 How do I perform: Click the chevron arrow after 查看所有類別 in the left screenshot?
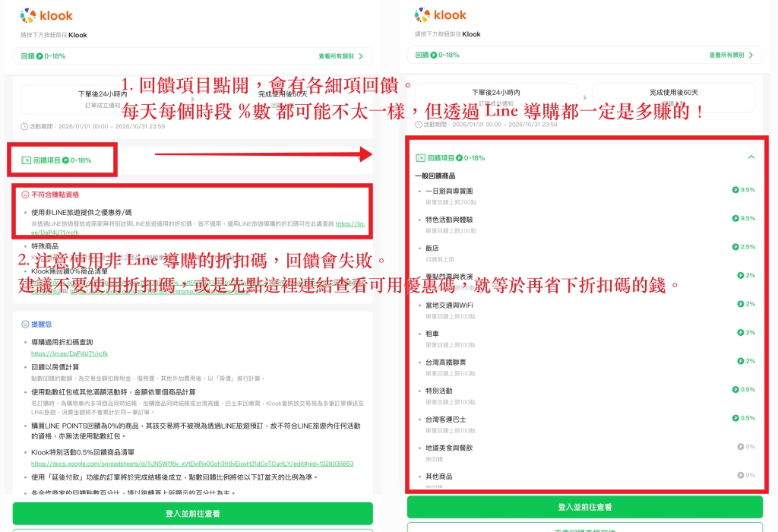click(x=361, y=56)
